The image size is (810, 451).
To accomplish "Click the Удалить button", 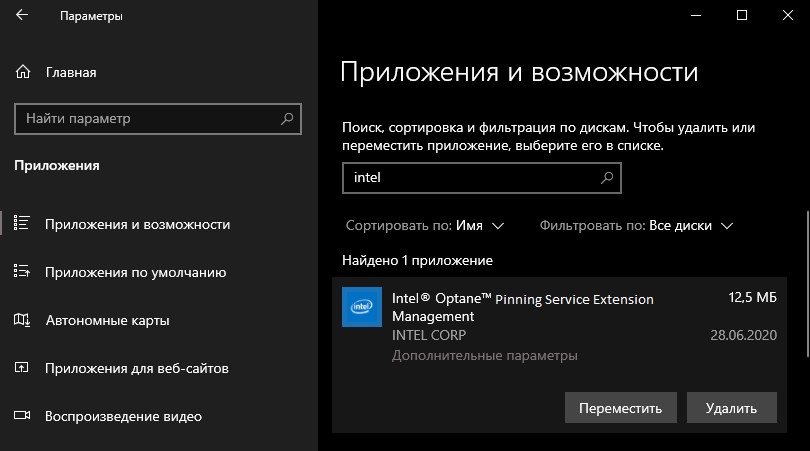I will 731,408.
